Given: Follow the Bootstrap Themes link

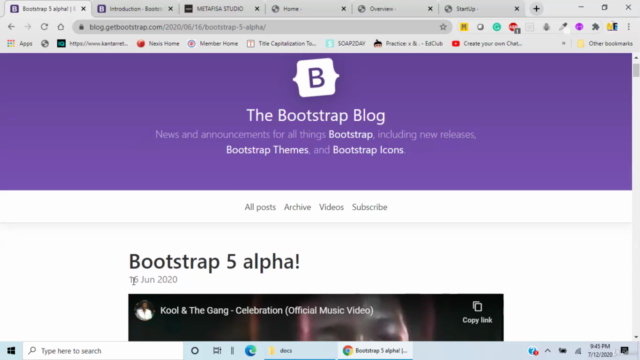Looking at the screenshot, I should 267,150.
